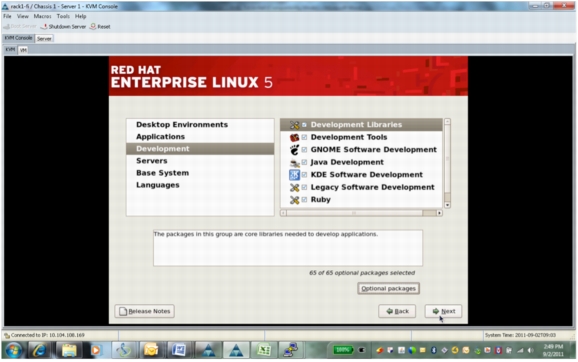Click the Development Tools package icon
This screenshot has height=362, width=578.
point(294,137)
